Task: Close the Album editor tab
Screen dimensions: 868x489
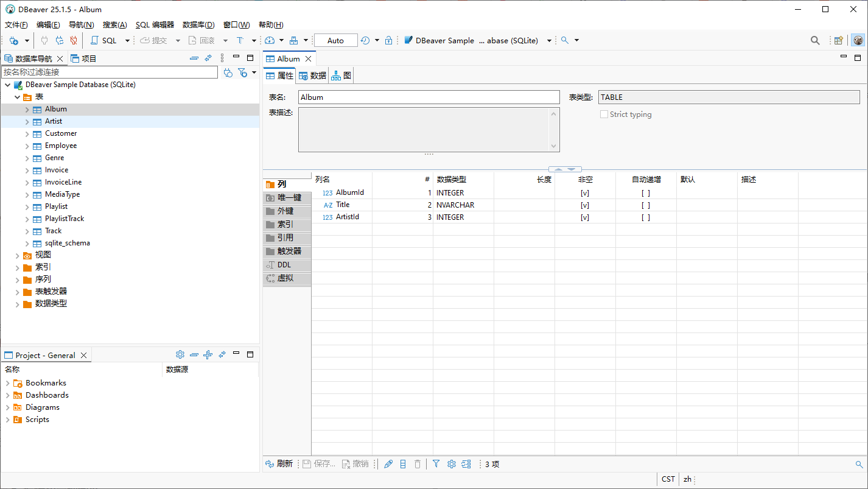Action: 309,58
